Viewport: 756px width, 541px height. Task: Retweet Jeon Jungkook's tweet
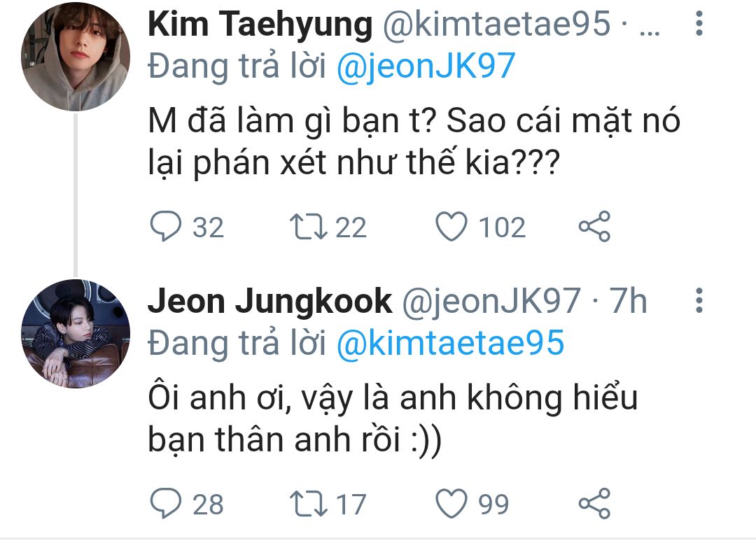coord(309,504)
